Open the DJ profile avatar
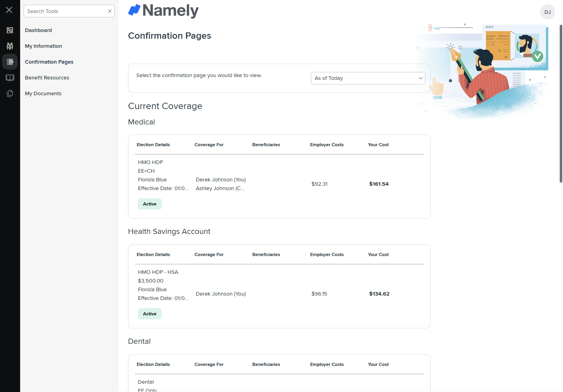 point(547,12)
